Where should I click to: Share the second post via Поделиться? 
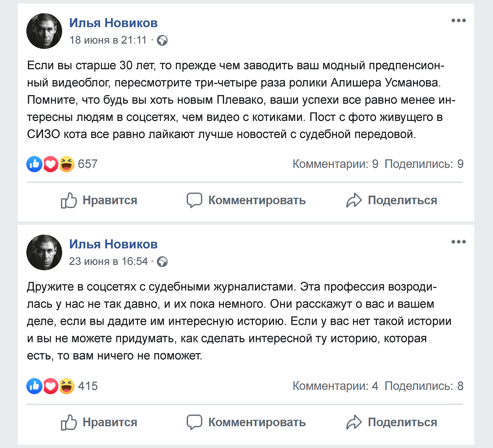click(391, 422)
